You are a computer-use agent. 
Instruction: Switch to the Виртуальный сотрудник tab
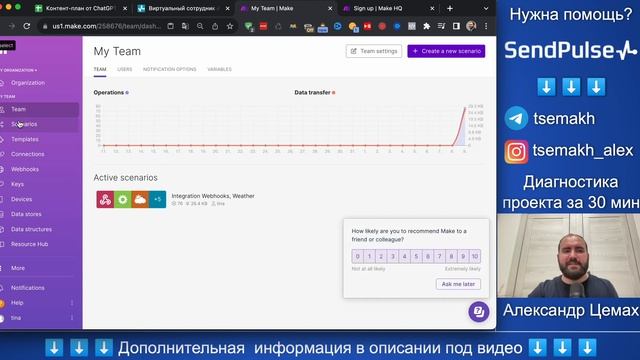pos(183,8)
